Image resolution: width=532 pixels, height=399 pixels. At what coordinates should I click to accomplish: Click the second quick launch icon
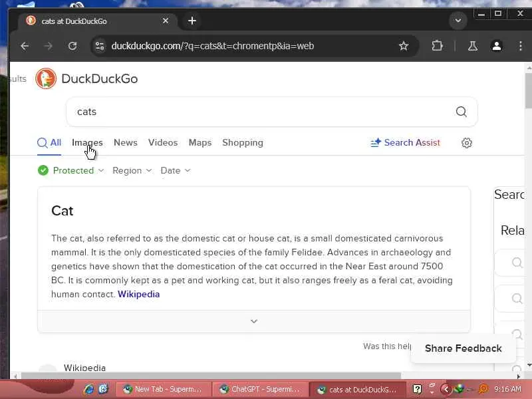103,389
